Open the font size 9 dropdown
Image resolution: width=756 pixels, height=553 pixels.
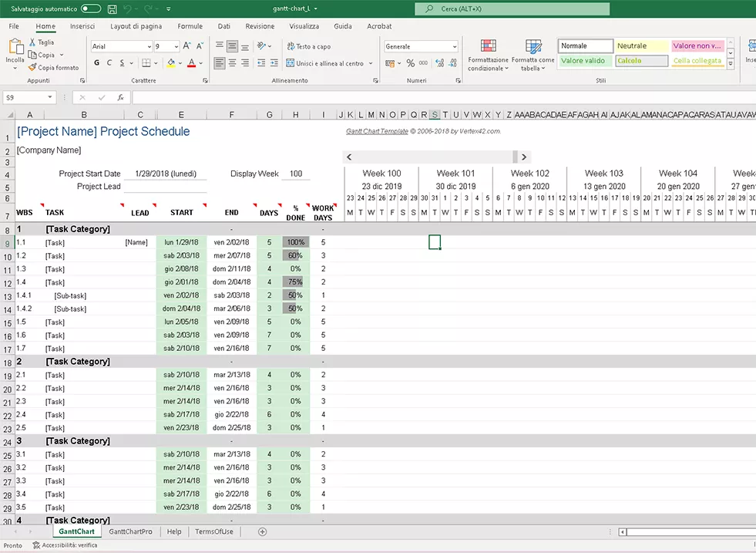click(176, 46)
